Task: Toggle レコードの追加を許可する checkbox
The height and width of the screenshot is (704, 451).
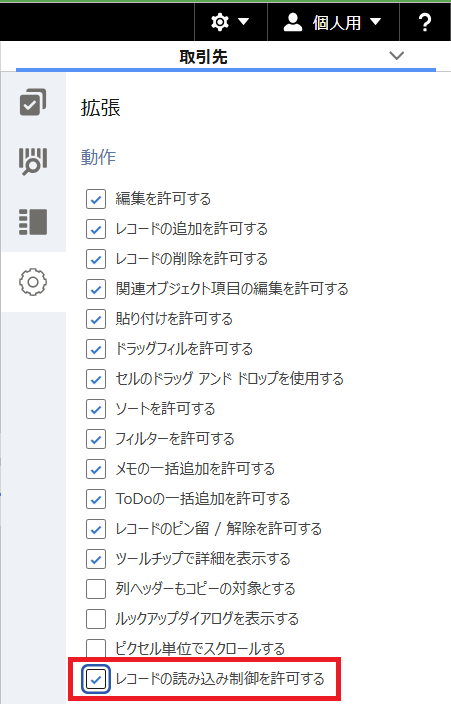Action: click(x=96, y=229)
